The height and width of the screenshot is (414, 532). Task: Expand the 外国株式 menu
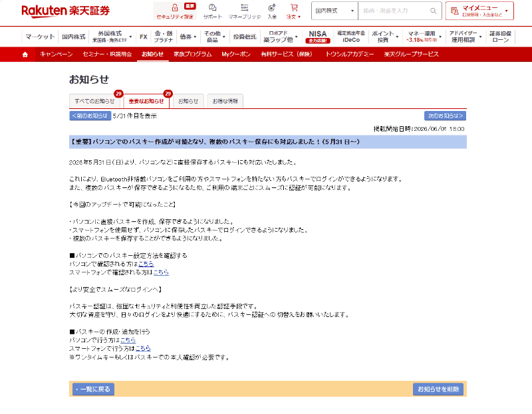pos(112,37)
